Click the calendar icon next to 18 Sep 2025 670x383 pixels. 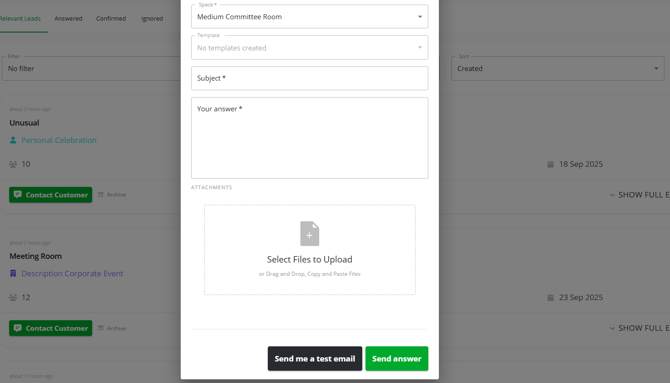550,164
